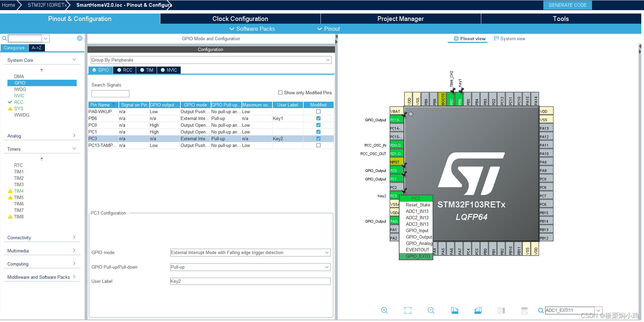Open the pin search combo box arrow
This screenshot has width=644, height=322.
pos(598,310)
